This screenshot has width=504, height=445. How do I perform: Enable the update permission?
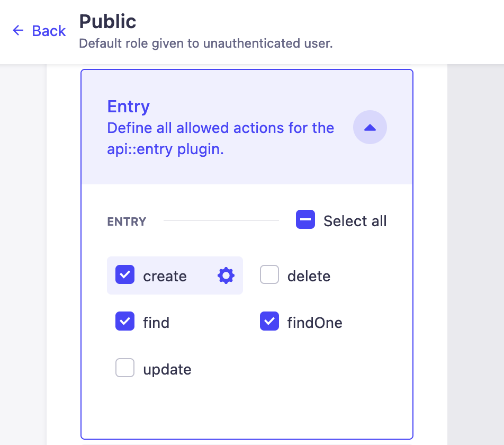pyautogui.click(x=125, y=368)
